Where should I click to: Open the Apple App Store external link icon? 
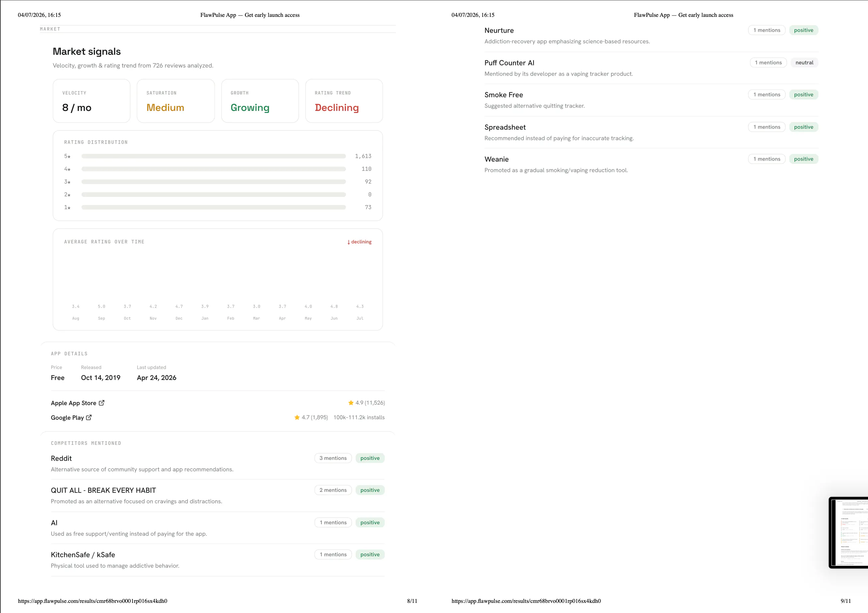pyautogui.click(x=101, y=403)
